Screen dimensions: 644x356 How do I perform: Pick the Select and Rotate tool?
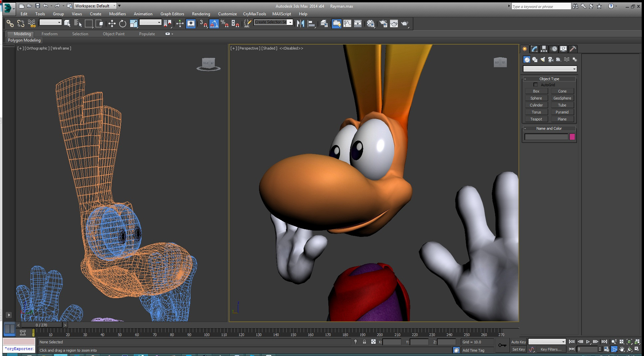point(123,23)
